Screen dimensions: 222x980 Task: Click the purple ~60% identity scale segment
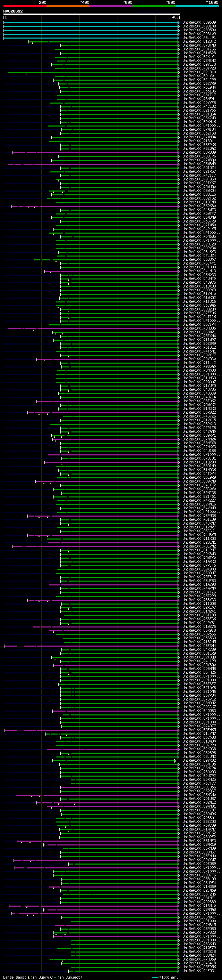pyautogui.click(x=111, y=6)
